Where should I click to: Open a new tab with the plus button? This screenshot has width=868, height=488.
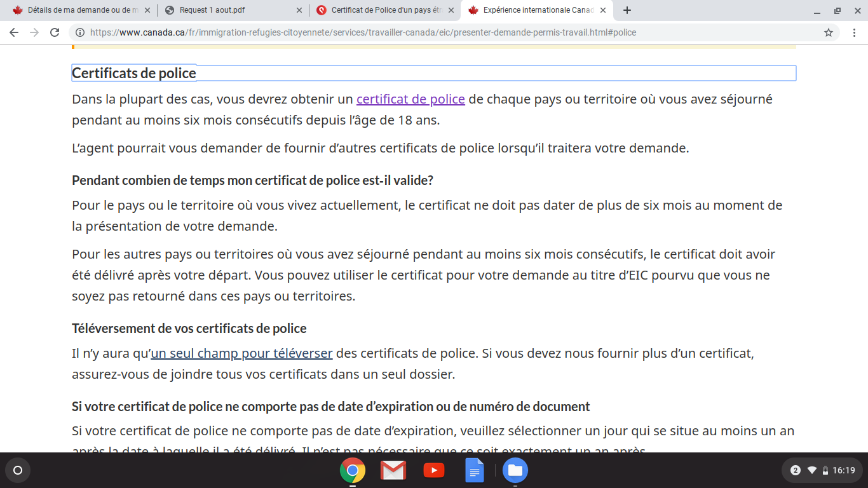click(x=627, y=10)
